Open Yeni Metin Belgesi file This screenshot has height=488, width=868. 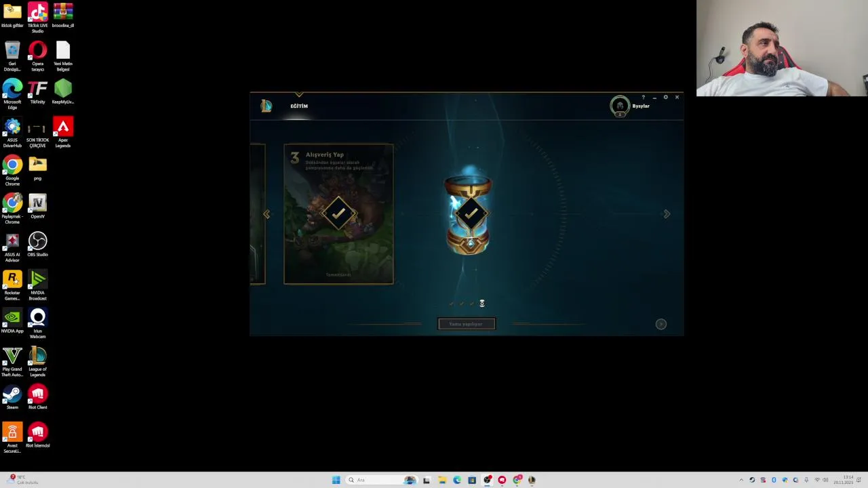click(63, 57)
